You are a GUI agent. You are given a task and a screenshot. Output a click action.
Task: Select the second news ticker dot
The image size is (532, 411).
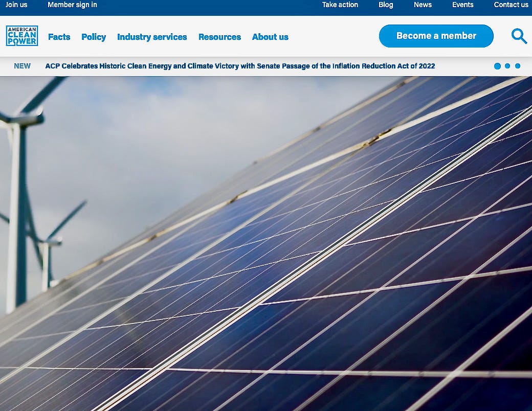[x=507, y=66]
